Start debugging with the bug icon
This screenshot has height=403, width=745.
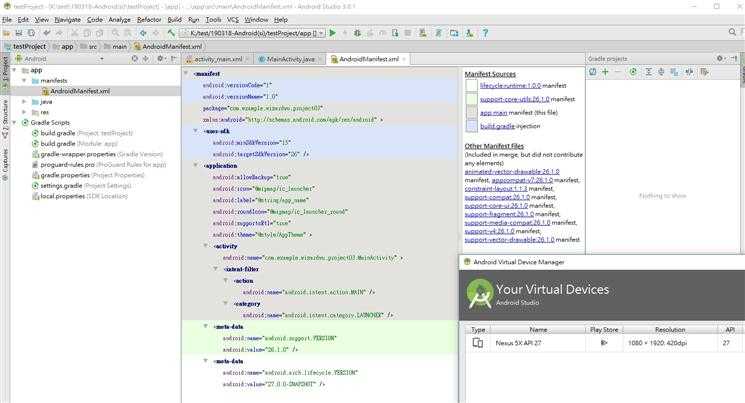357,33
